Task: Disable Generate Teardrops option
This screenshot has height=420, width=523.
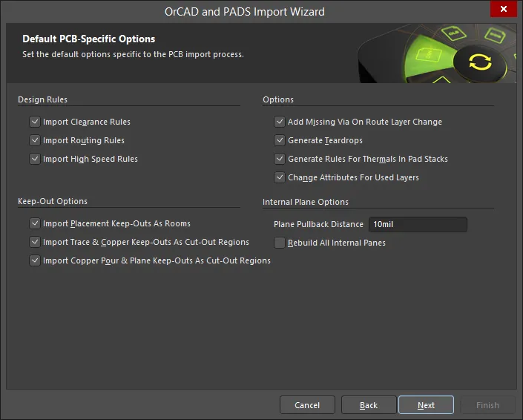Action: [280, 140]
